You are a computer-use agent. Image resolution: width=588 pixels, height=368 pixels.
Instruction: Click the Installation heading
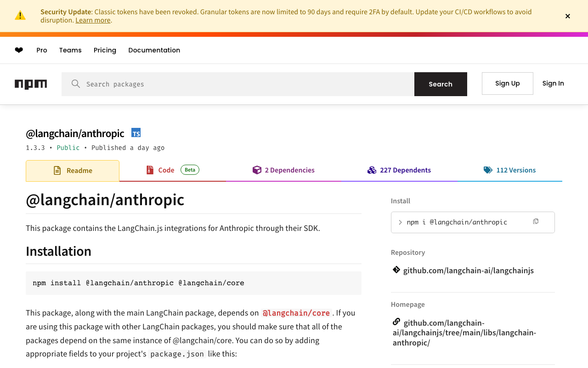(59, 251)
